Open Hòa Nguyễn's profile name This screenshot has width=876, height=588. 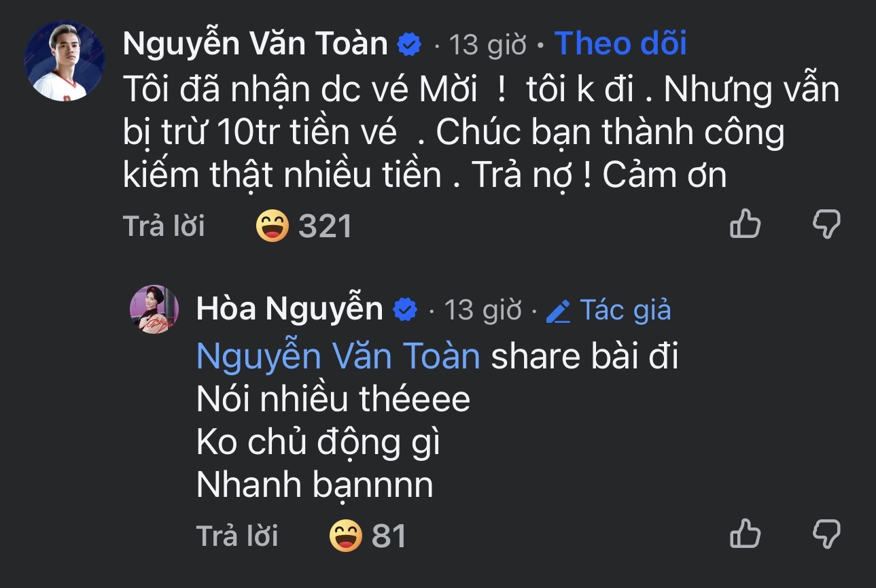290,309
